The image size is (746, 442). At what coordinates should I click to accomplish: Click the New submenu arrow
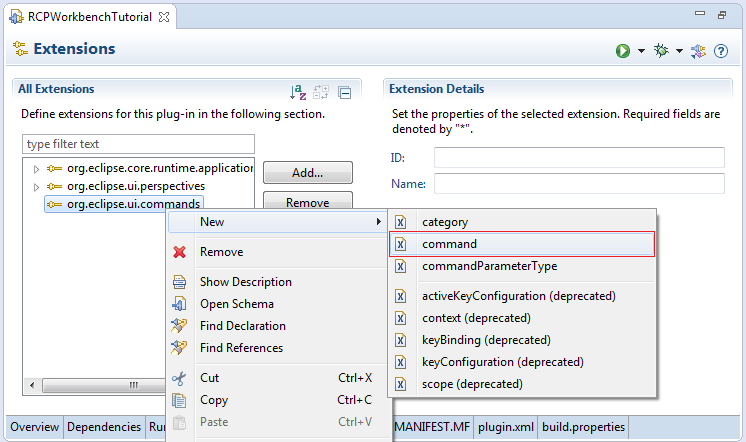point(379,222)
